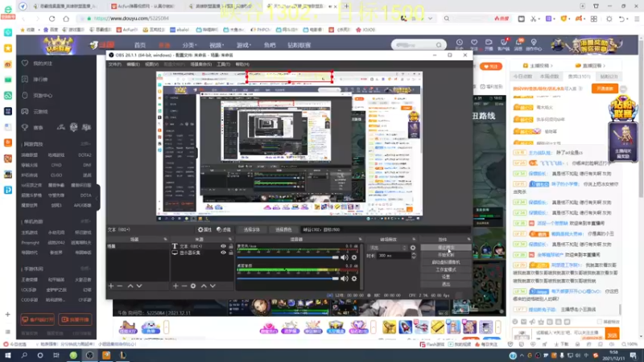Expand the 分类 dropdown in Douyu nav
This screenshot has width=644, height=362.
(x=190, y=45)
